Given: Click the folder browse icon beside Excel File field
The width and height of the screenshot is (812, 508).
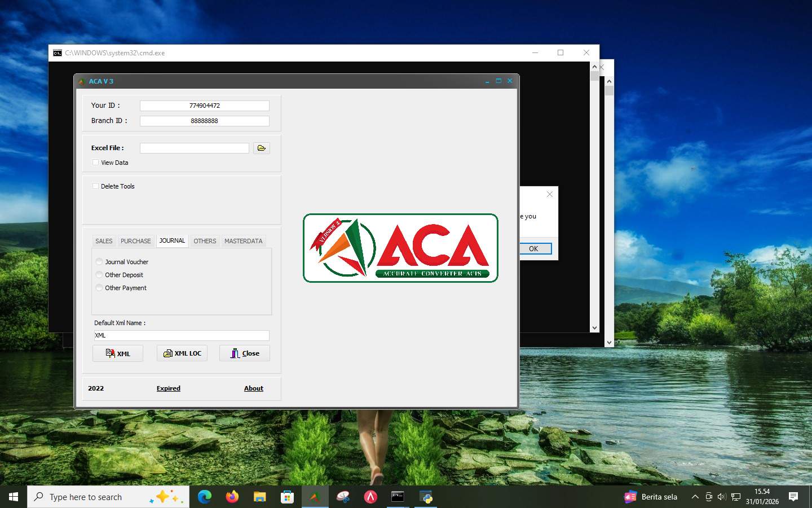Looking at the screenshot, I should tap(261, 148).
